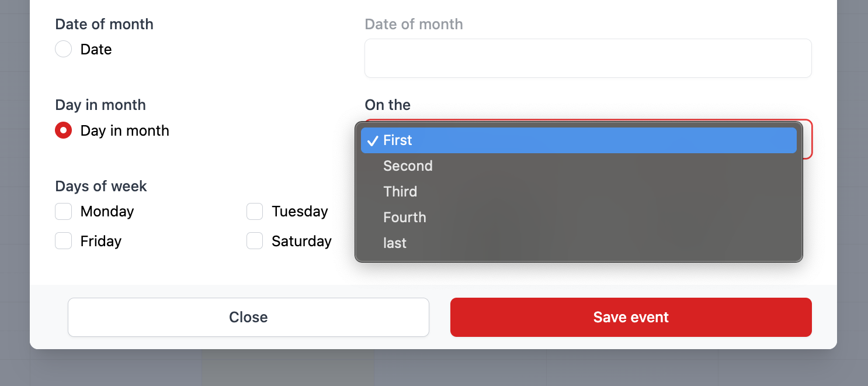Click the "On the" field label
Image resolution: width=868 pixels, height=386 pixels.
click(x=387, y=105)
